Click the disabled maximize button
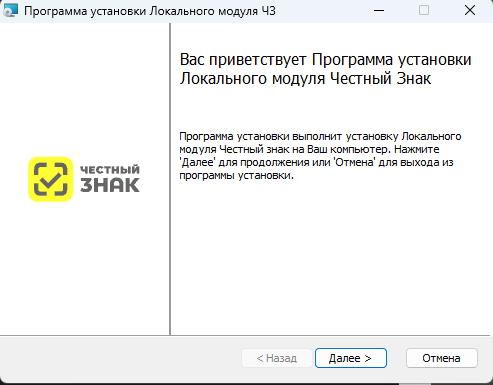 (x=424, y=11)
